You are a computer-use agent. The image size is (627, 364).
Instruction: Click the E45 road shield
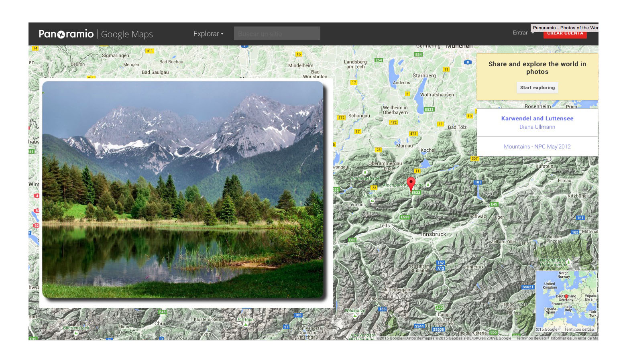click(x=494, y=204)
